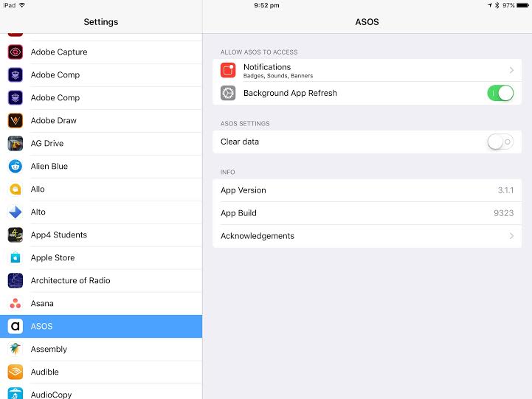
Task: Tap the Audible app icon
Action: click(x=15, y=372)
